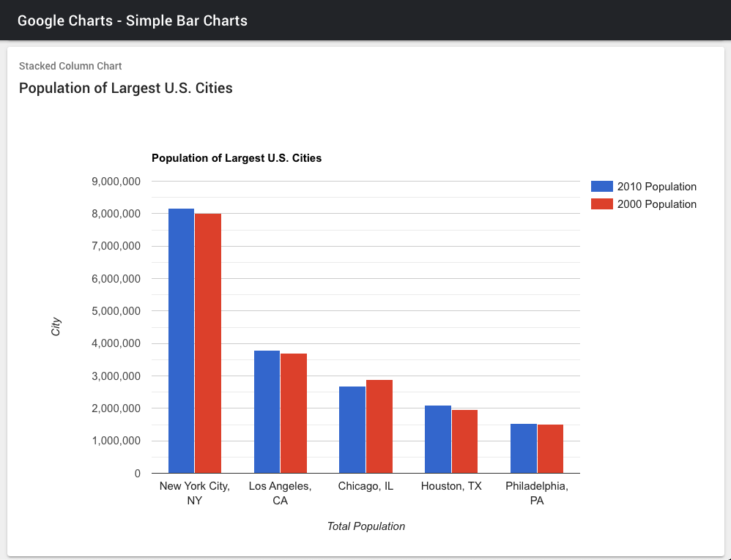Screen dimensions: 731x560
Task: Click the 7,000,000 axis tick label
Action: 116,246
